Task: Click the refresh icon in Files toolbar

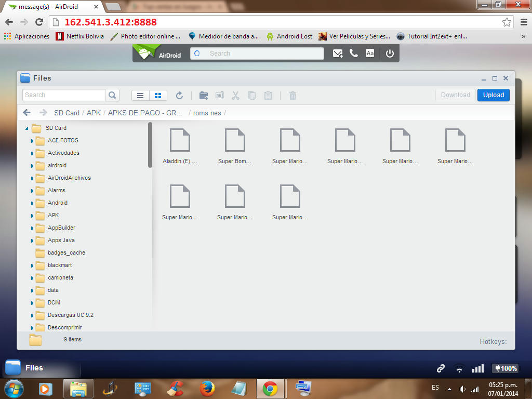Action: [x=179, y=96]
